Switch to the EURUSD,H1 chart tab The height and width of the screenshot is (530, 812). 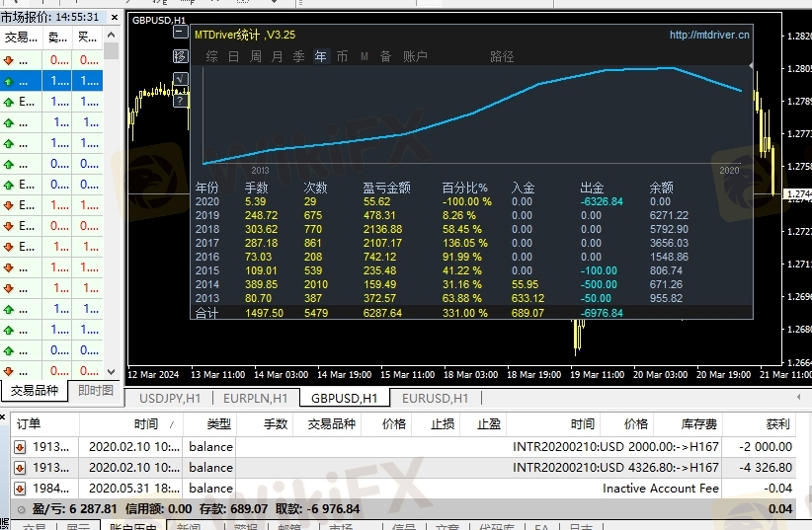tap(435, 398)
